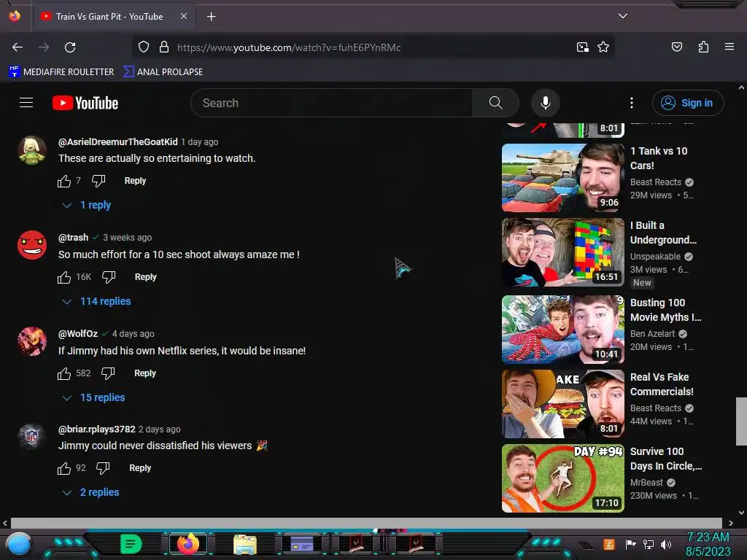Open the @briar.rplays3782 channel link
This screenshot has width=747, height=560.
(x=97, y=429)
